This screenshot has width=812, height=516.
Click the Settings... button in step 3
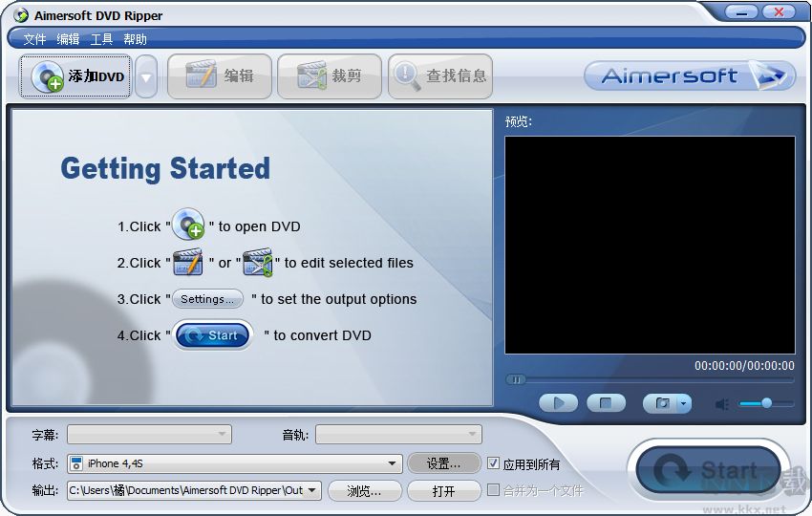click(x=207, y=299)
